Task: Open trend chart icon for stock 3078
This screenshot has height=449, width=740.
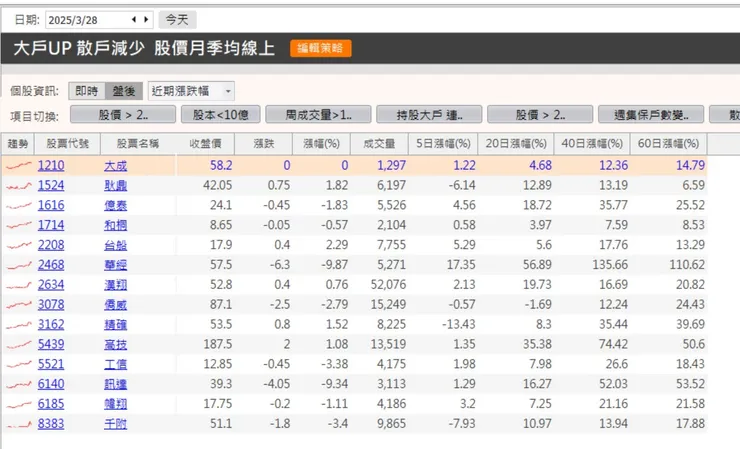Action: (x=19, y=305)
